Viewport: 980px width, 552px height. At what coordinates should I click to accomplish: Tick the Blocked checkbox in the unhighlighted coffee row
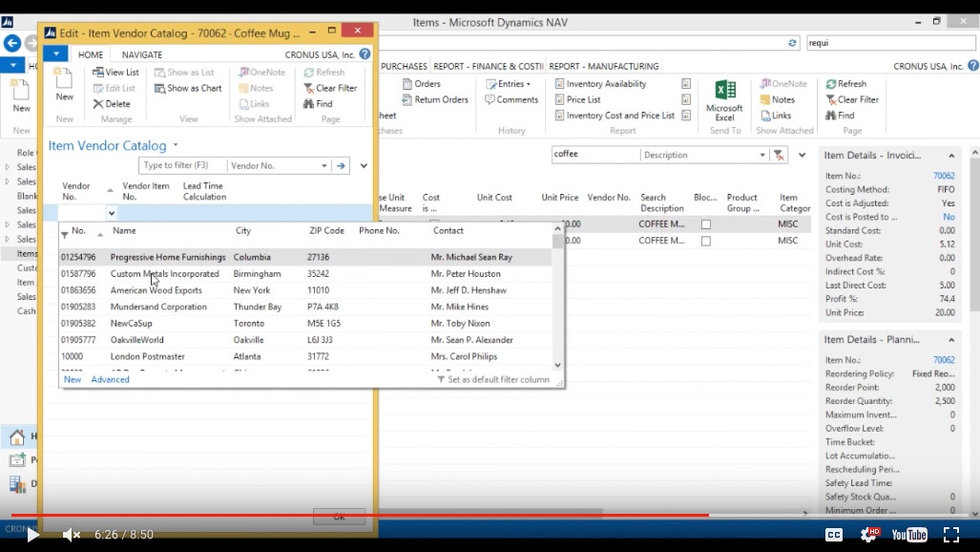(x=705, y=241)
